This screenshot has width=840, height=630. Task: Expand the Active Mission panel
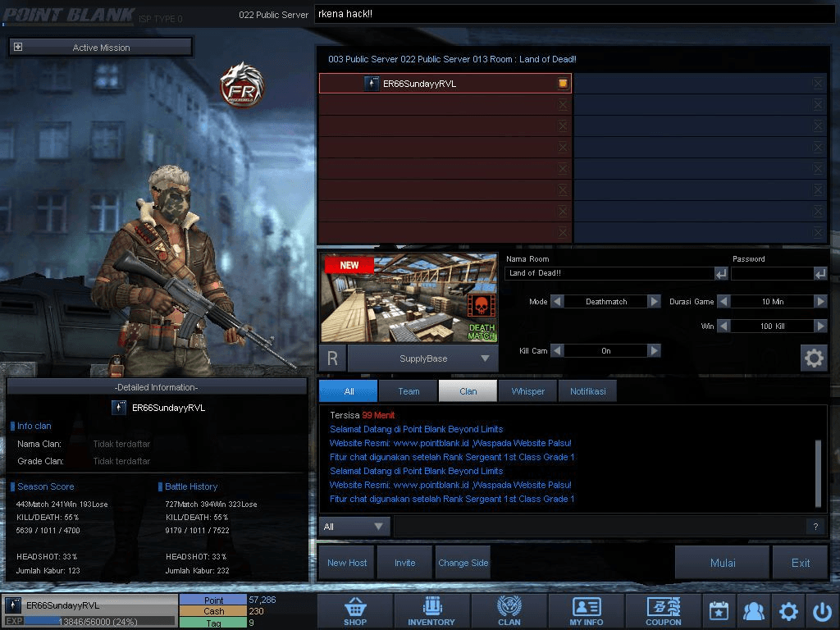point(18,47)
